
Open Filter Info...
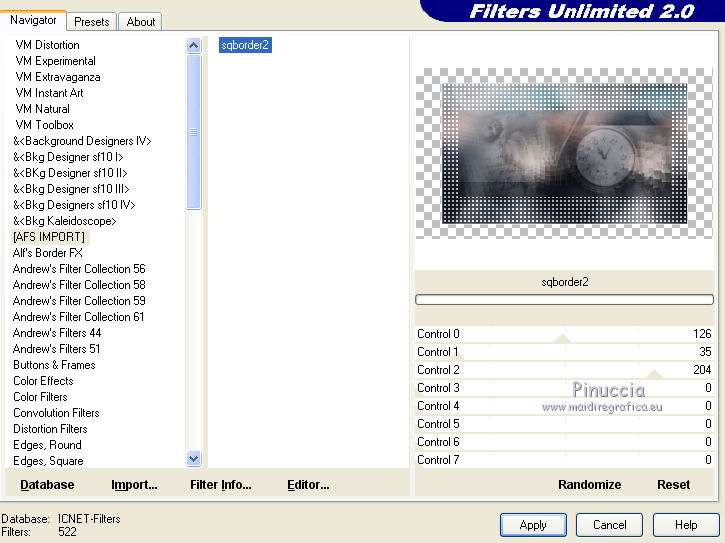[x=221, y=485]
